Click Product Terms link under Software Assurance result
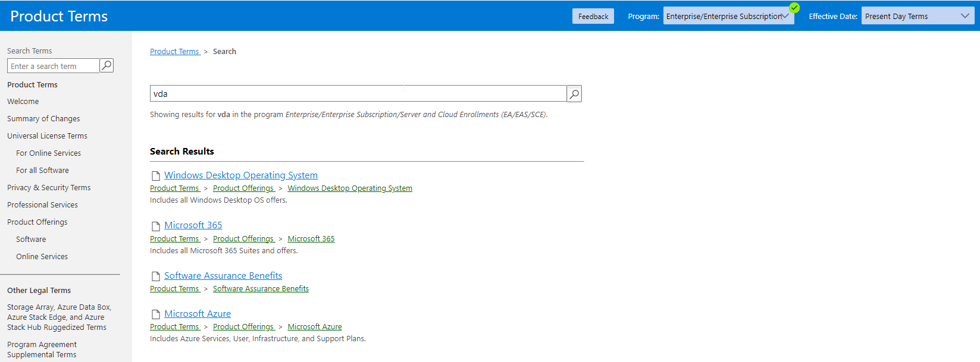The image size is (980, 362). 174,289
